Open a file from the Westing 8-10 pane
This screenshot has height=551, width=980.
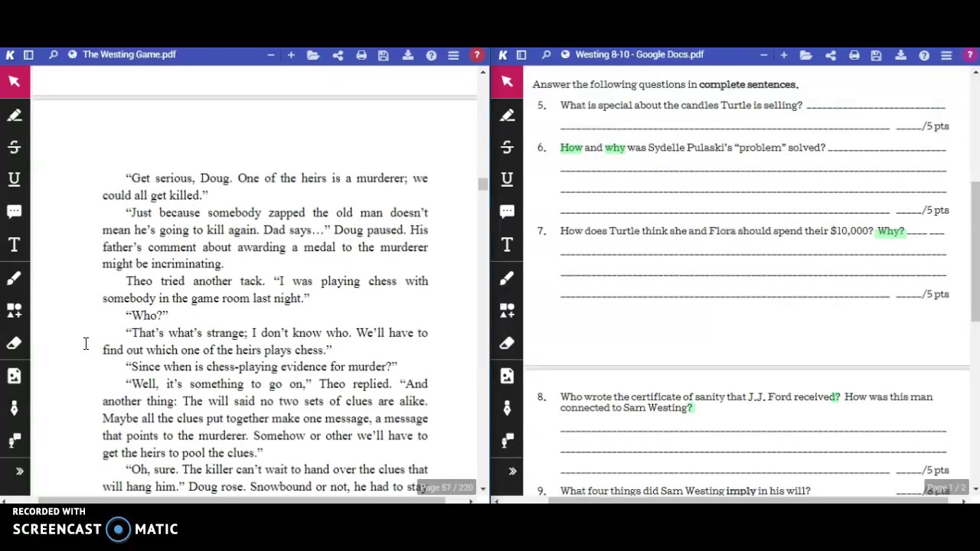tap(806, 55)
